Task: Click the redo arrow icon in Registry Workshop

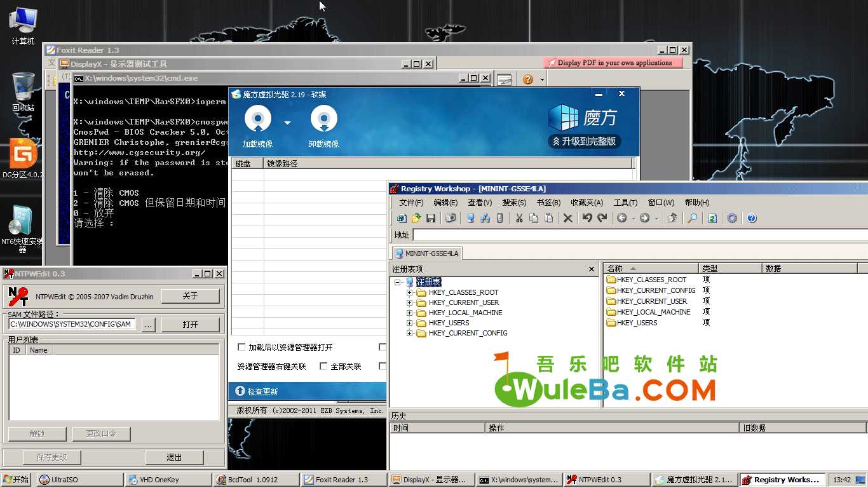Action: click(602, 218)
